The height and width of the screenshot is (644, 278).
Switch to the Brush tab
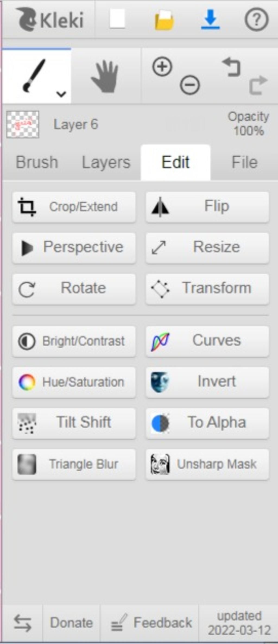tap(37, 162)
